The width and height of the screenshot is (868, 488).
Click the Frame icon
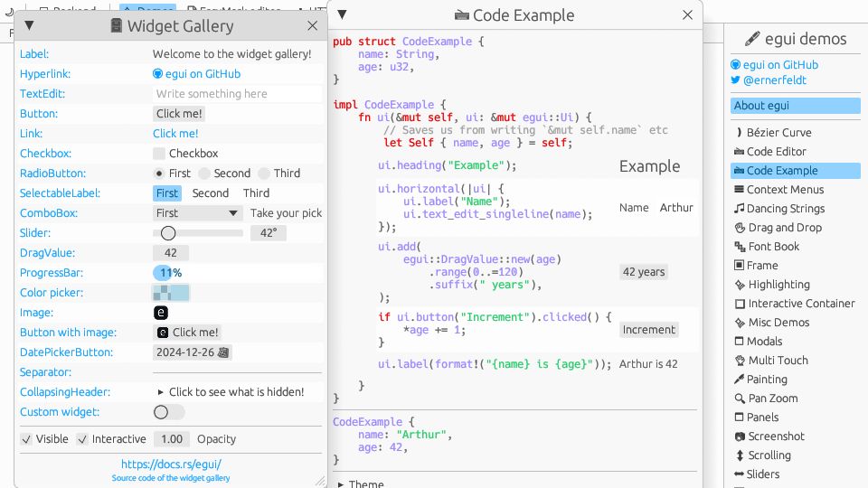pos(739,265)
